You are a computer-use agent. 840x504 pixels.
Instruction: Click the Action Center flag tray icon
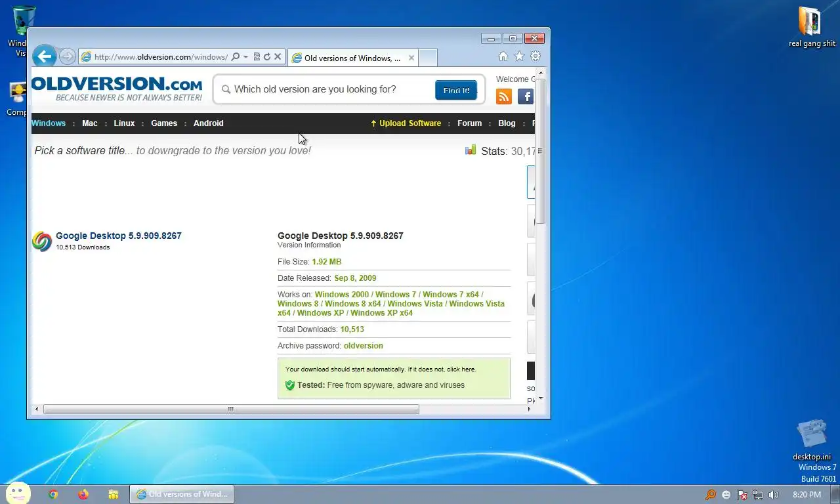(742, 495)
